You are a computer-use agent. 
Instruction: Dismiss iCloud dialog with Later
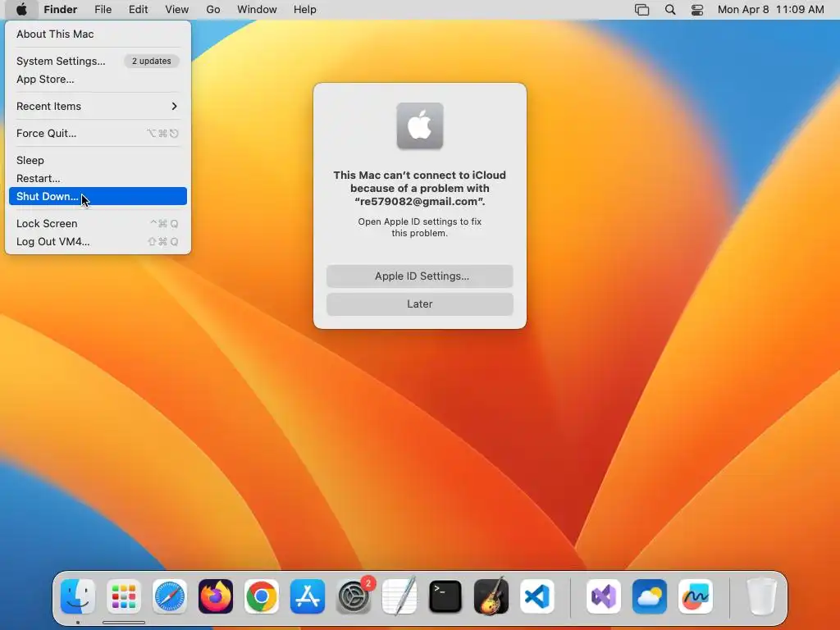click(x=419, y=304)
